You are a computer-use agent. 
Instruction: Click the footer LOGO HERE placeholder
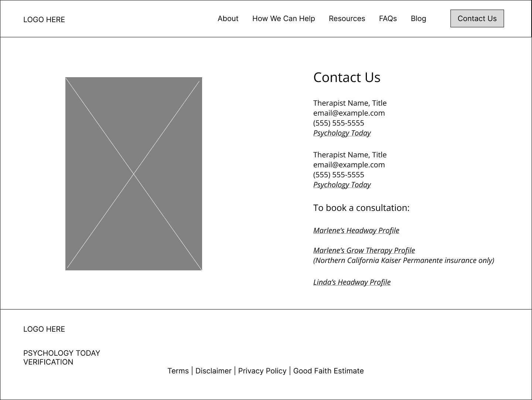(x=44, y=329)
